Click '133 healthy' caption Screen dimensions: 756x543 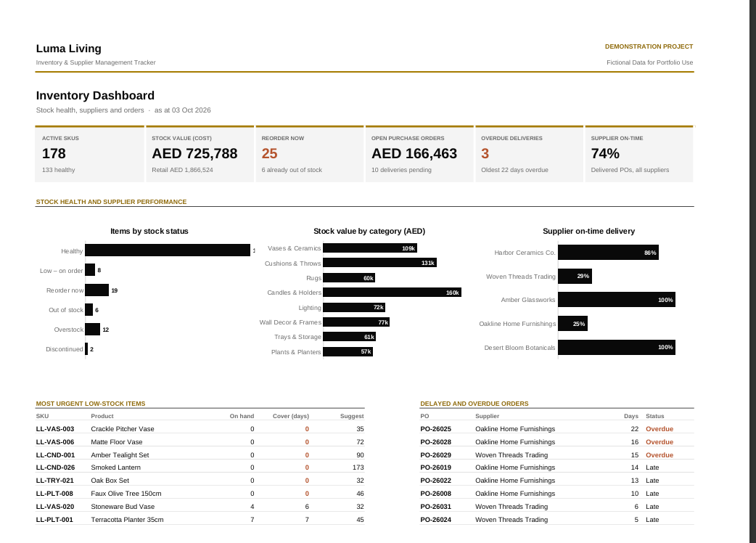tap(58, 170)
